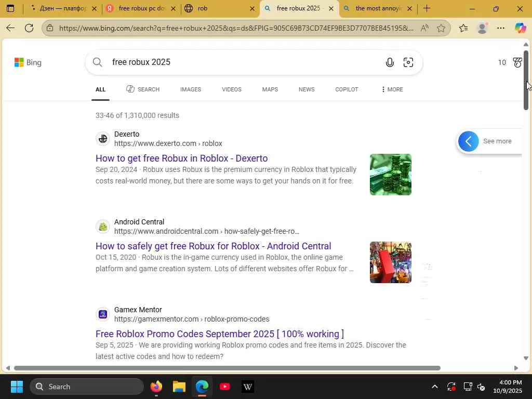Refresh the current Bing page
Viewport: 532px width, 399px height.
pos(29,28)
